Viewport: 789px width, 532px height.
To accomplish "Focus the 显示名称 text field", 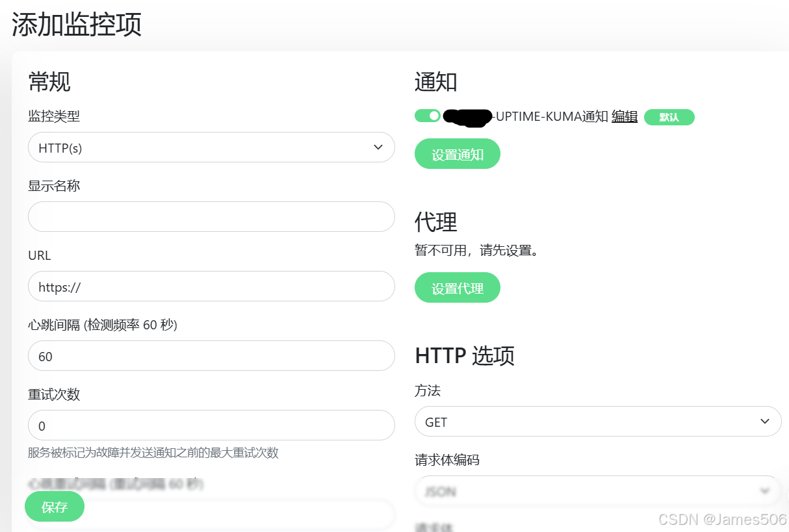I will 211,217.
